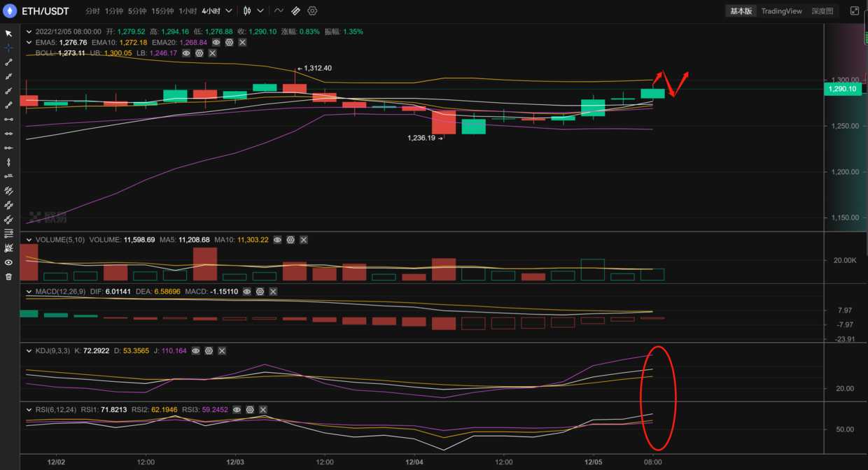Choose the Fibonacci horizontal lines tool
868x470 pixels.
[x=8, y=234]
